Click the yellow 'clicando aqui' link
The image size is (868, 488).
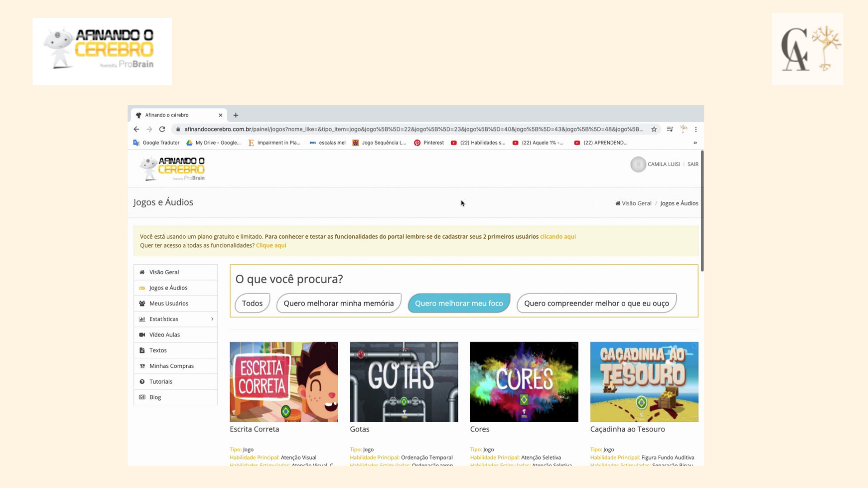(557, 237)
